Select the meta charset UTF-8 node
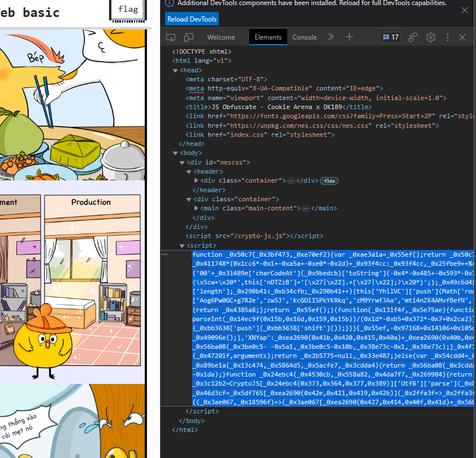Viewport: 476px width, 458px height. pos(227,80)
